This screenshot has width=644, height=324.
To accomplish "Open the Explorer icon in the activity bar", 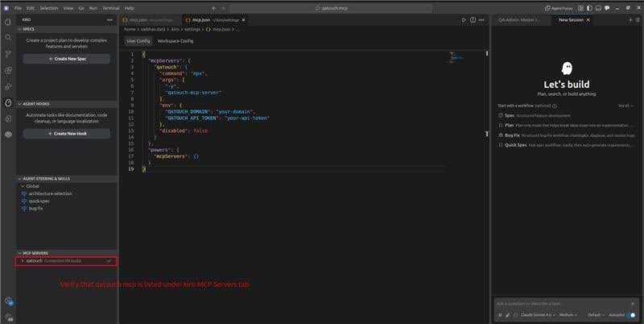I will (8, 22).
